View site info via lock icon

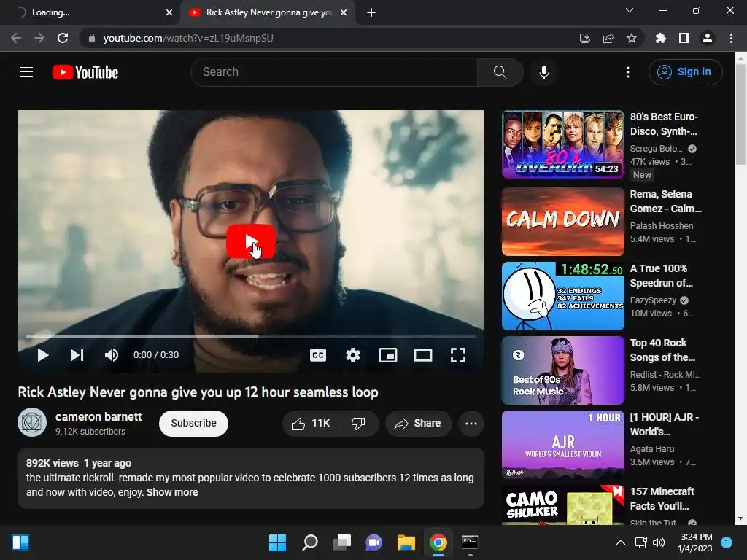coord(92,38)
